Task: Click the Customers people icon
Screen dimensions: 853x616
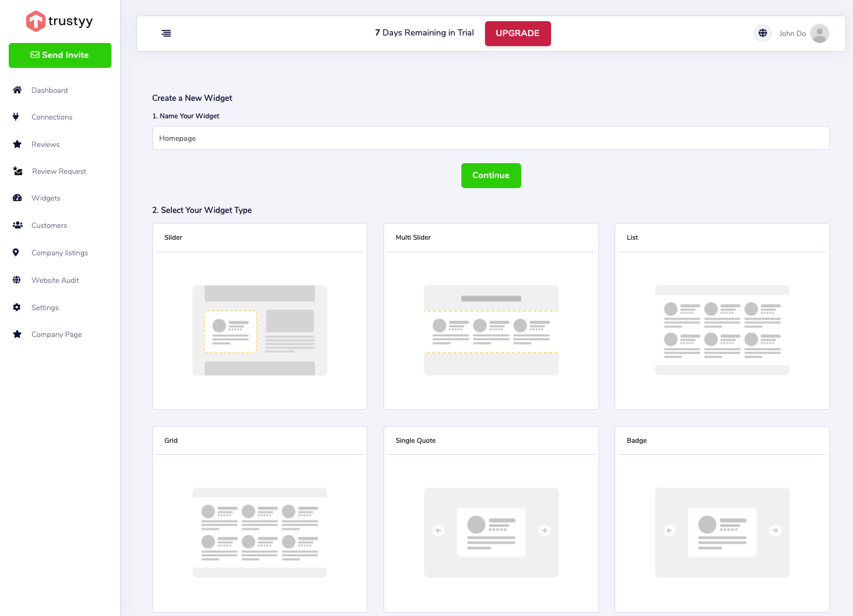Action: [x=17, y=225]
